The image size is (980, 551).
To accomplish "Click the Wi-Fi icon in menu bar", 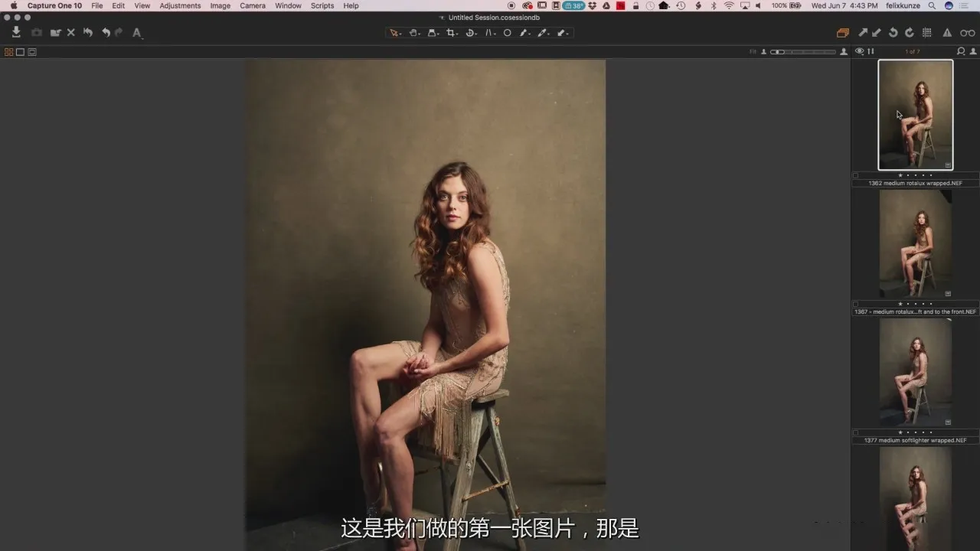I will pos(729,5).
